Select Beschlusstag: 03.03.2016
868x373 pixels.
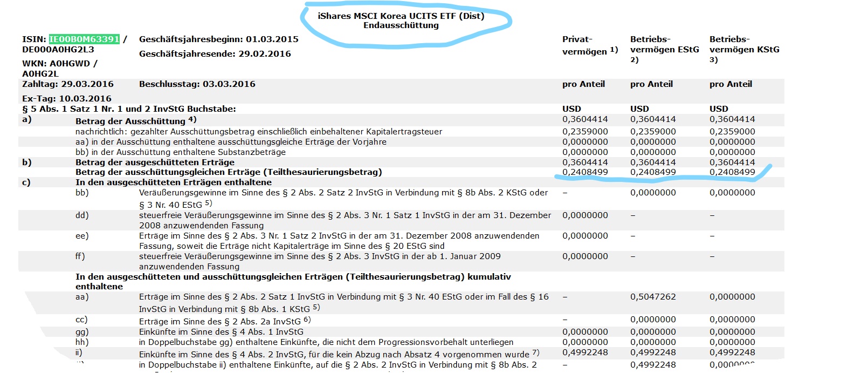(x=197, y=84)
